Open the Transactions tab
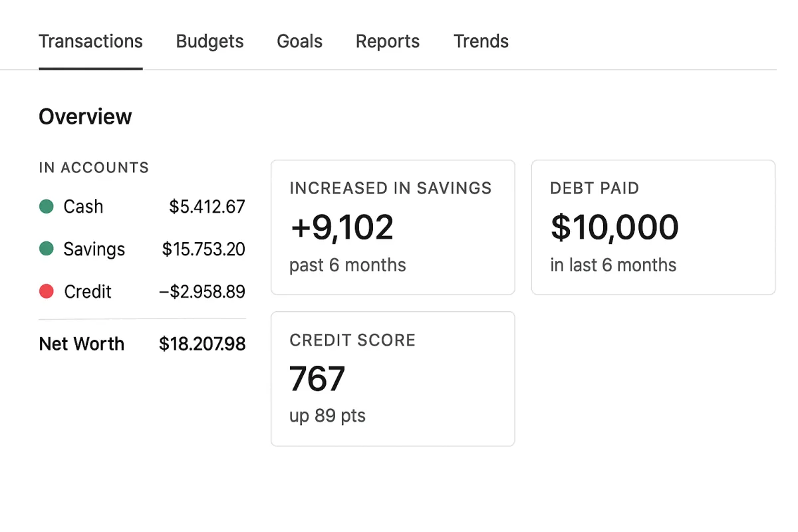 90,41
